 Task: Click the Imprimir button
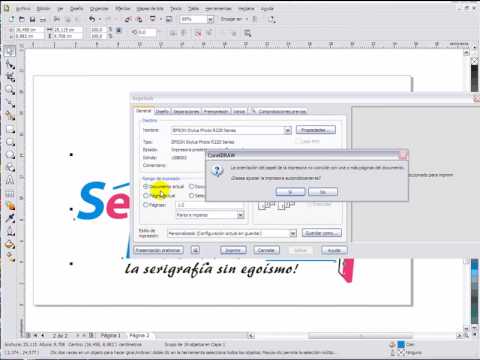pyautogui.click(x=233, y=250)
